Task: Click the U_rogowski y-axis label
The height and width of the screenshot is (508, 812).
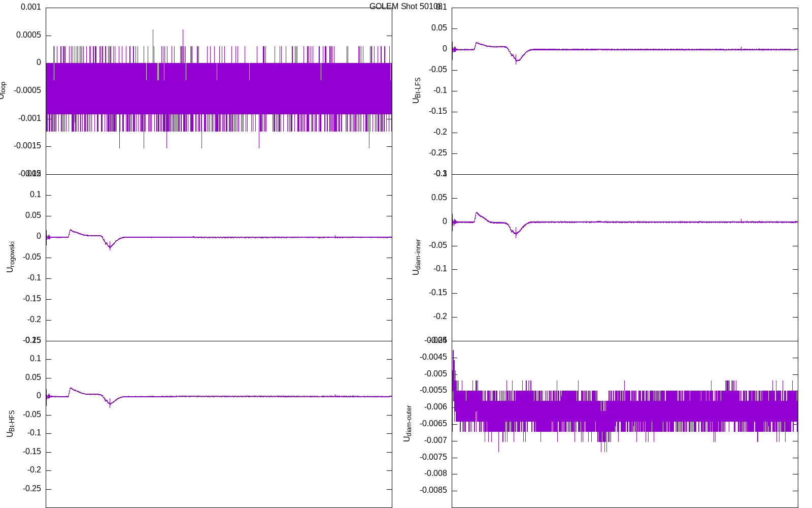Action: point(11,257)
